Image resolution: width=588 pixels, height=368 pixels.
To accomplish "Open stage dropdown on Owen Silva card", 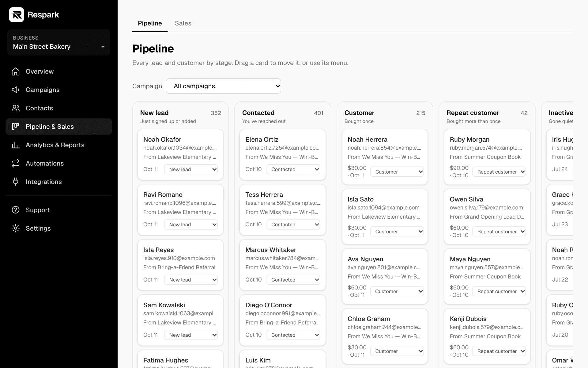I will tap(499, 232).
